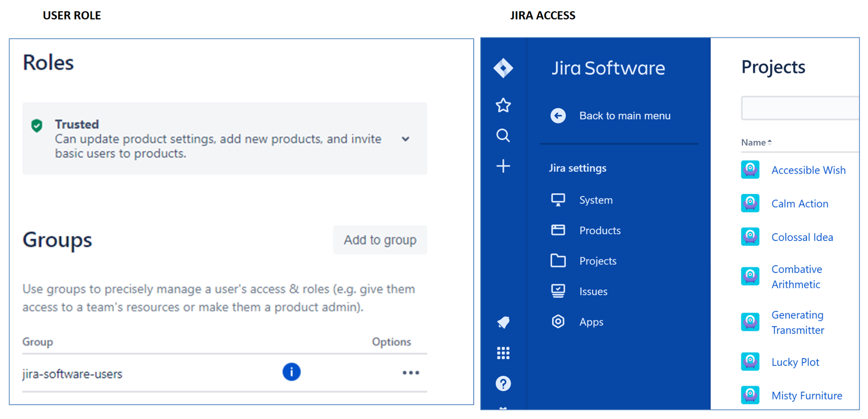
Task: Click the System monitor icon
Action: click(558, 200)
